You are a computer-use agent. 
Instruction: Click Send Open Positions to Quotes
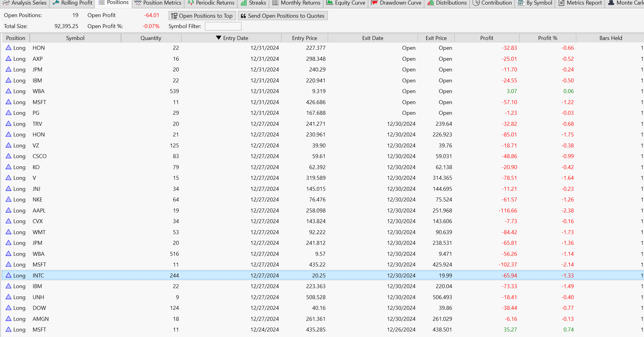pyautogui.click(x=283, y=16)
